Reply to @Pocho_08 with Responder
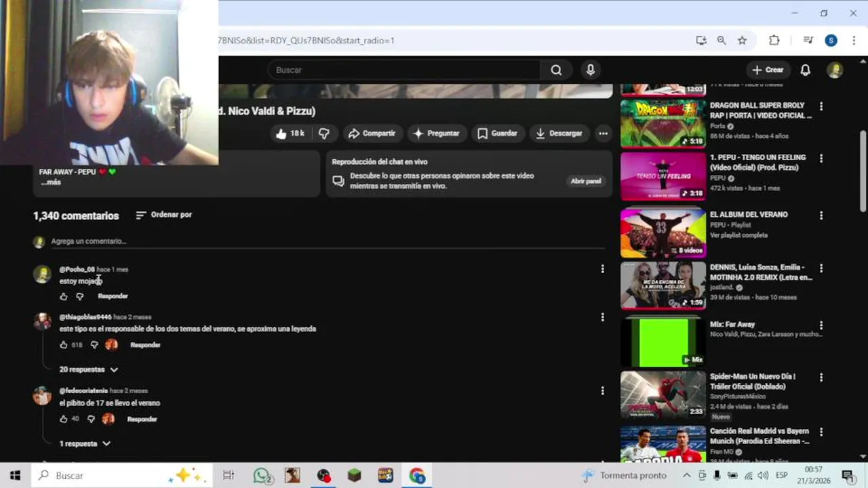 [x=113, y=296]
